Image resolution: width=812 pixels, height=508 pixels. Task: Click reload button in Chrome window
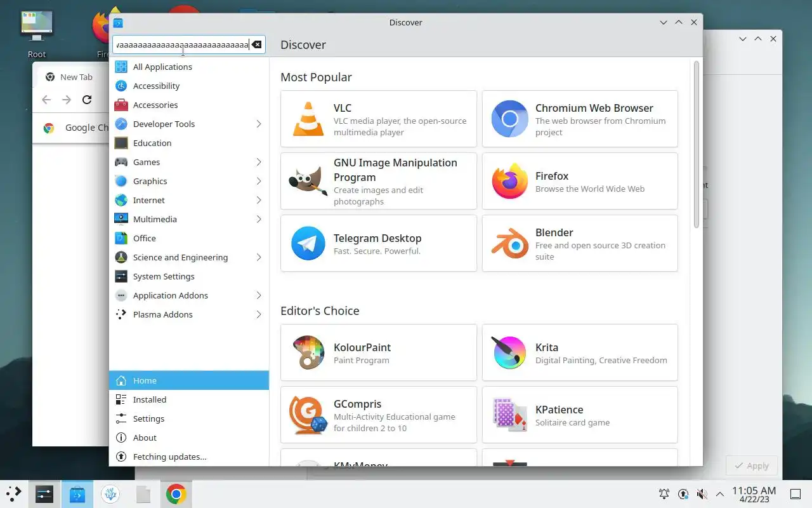(x=87, y=100)
